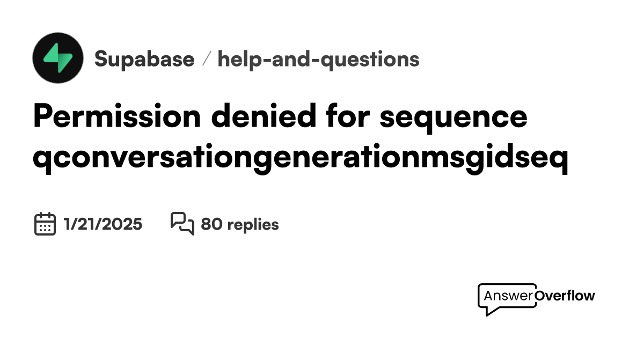Click the AnswerOverflow speech bubble logo
Viewport: 644px width, 338px height.
pyautogui.click(x=507, y=298)
